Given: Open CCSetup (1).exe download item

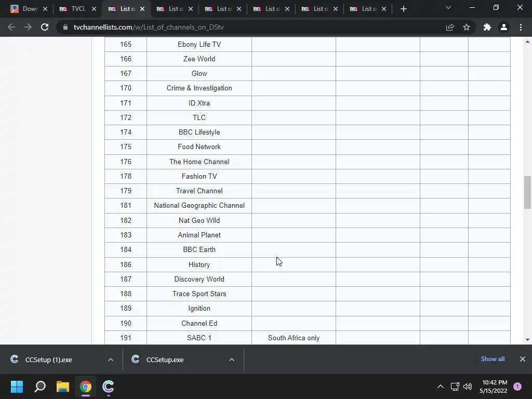Looking at the screenshot, I should point(48,360).
